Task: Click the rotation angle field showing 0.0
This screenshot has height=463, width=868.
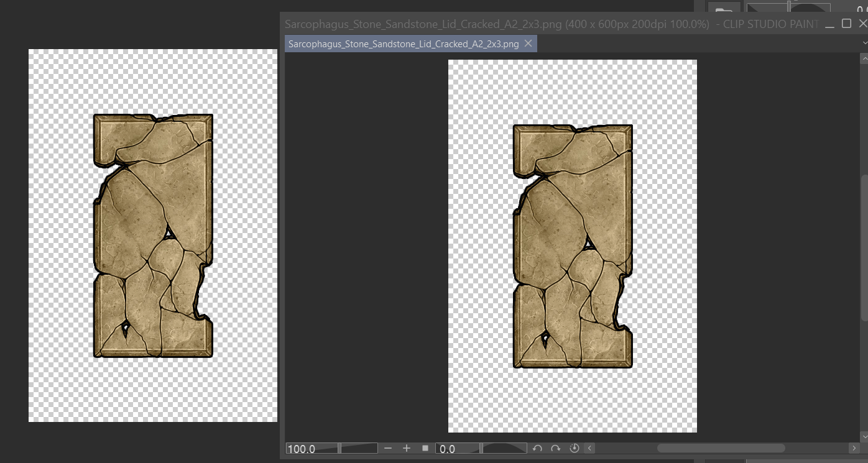Action: 458,449
